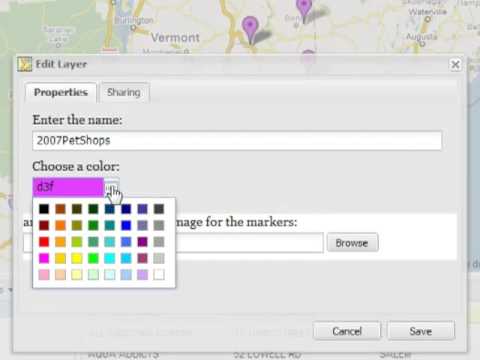Click the Edit Layer dialog title icon
Image resolution: width=480 pixels, height=360 pixels.
(x=25, y=64)
